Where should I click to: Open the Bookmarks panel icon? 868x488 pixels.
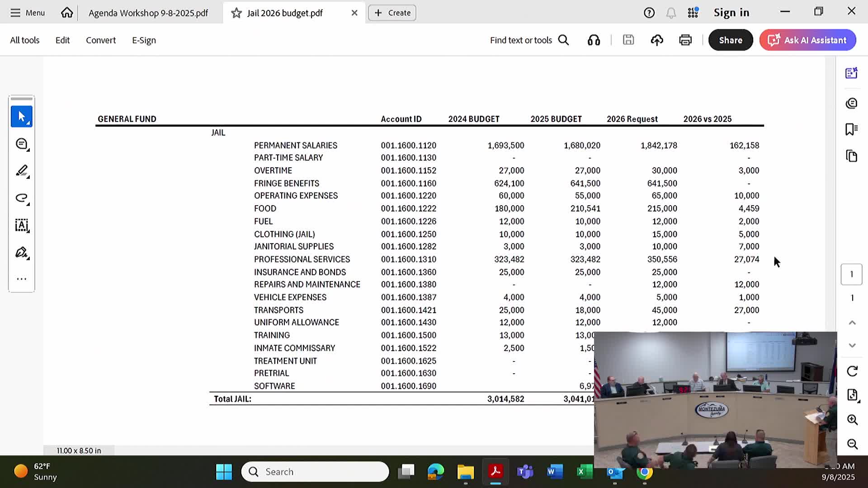coord(851,130)
